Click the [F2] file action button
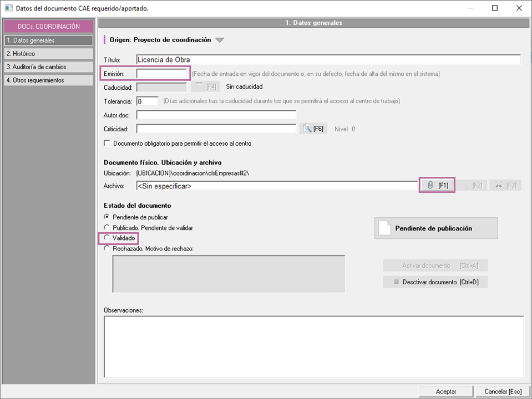The width and height of the screenshot is (532, 399). pos(472,185)
